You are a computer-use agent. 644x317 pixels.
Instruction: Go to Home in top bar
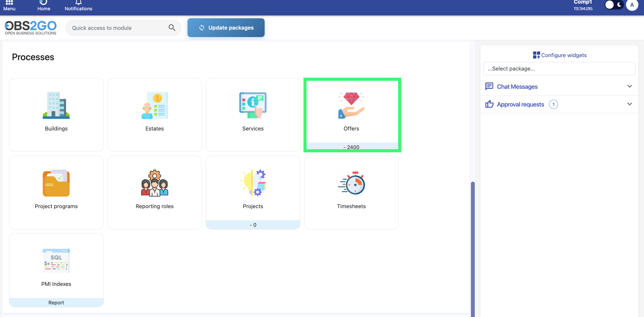pyautogui.click(x=44, y=5)
